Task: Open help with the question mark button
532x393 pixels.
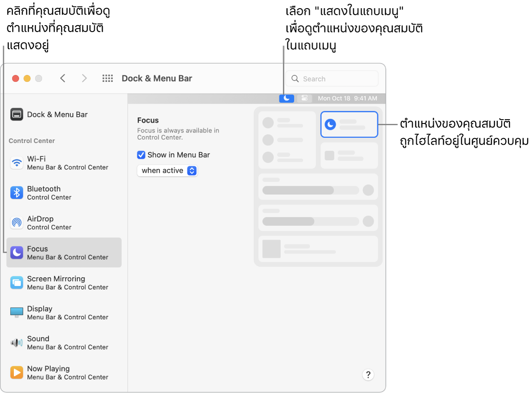Action: click(368, 374)
